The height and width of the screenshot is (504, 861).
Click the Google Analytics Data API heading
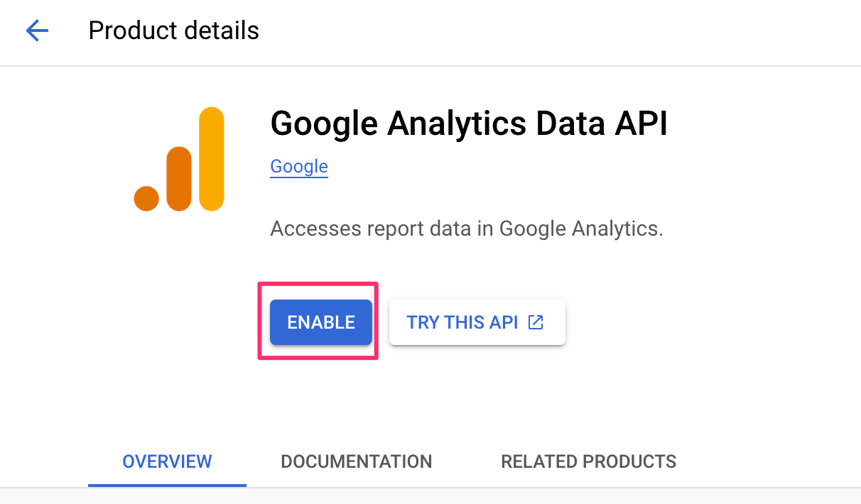[x=469, y=124]
